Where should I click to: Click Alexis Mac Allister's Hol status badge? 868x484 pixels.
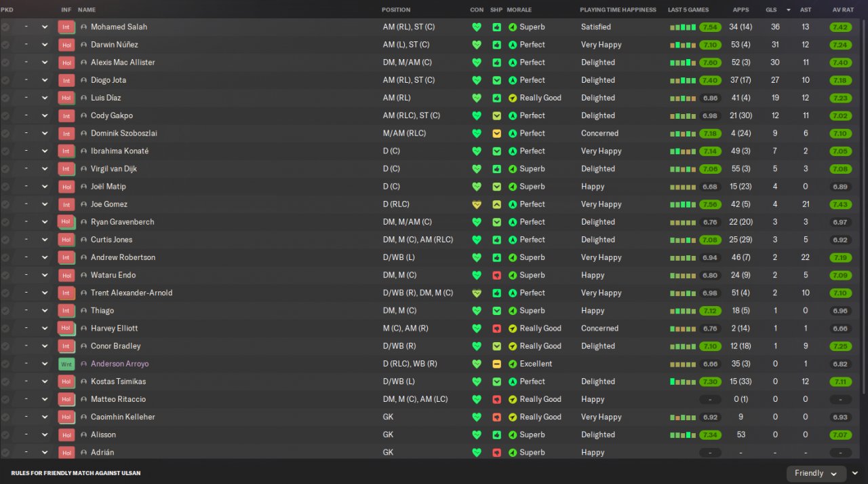coord(66,62)
